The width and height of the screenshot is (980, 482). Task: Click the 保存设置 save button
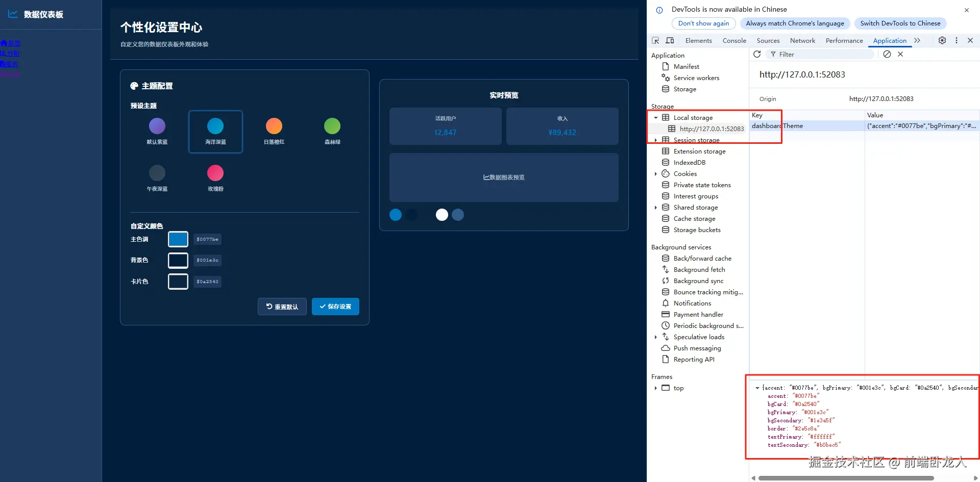click(x=335, y=307)
